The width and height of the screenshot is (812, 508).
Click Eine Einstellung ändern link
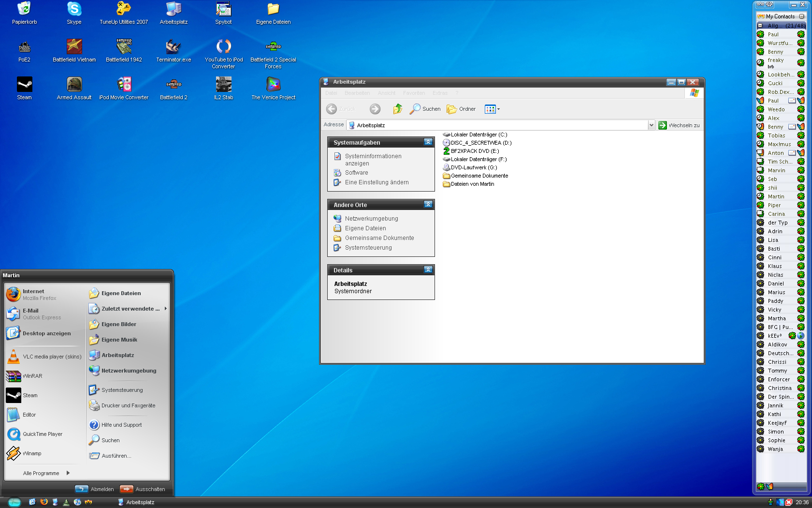[377, 182]
